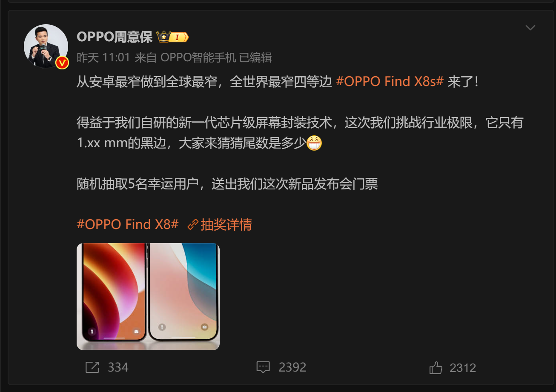This screenshot has height=392, width=556.
Task: Open the post via 昨天 11:01 timestamp
Action: 103,57
